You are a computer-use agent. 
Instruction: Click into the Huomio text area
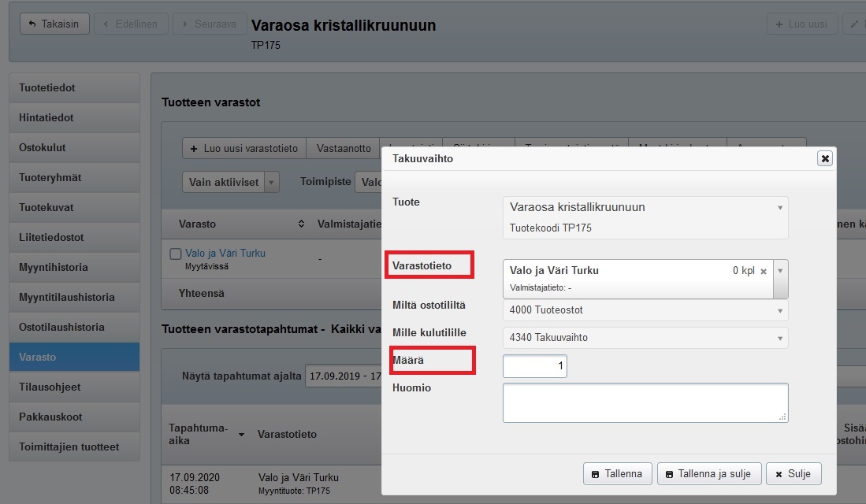[x=645, y=402]
